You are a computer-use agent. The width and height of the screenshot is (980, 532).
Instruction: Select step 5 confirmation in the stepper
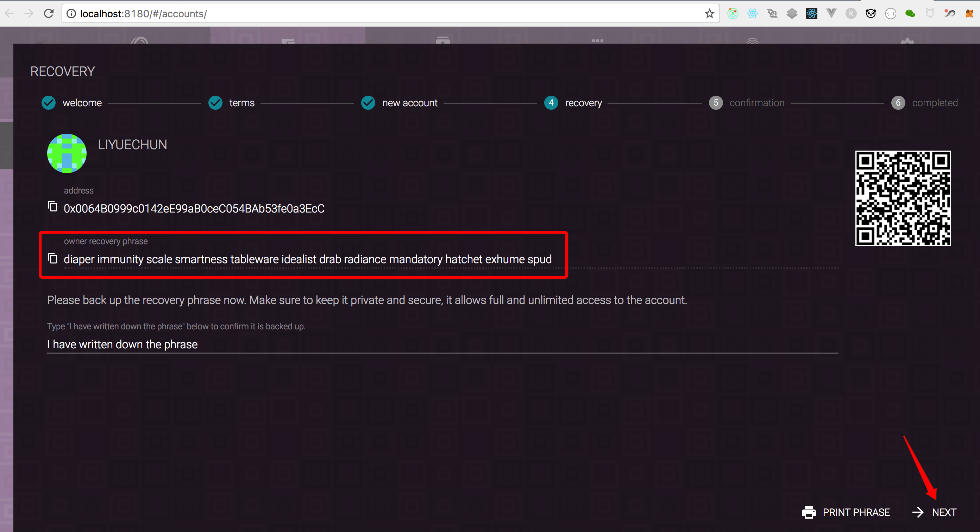pyautogui.click(x=746, y=103)
